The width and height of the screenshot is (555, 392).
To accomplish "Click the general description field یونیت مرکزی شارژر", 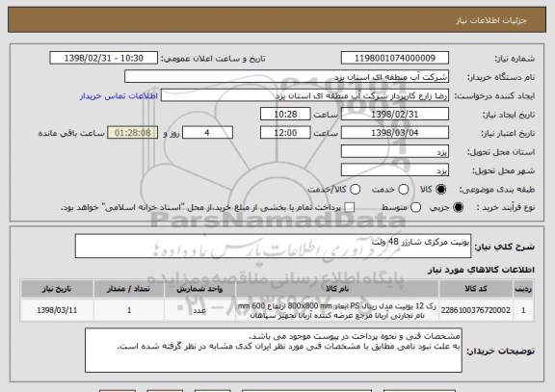I will pyautogui.click(x=273, y=246).
